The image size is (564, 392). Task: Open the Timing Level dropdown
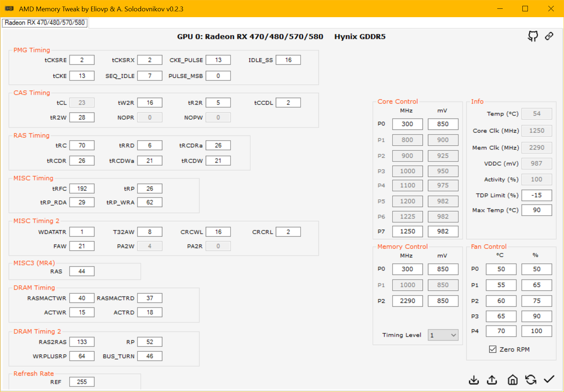443,335
